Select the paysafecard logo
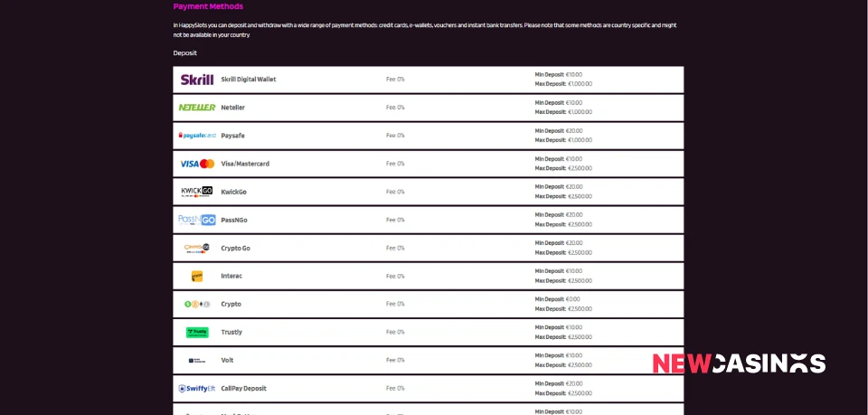This screenshot has width=868, height=415. 197,136
